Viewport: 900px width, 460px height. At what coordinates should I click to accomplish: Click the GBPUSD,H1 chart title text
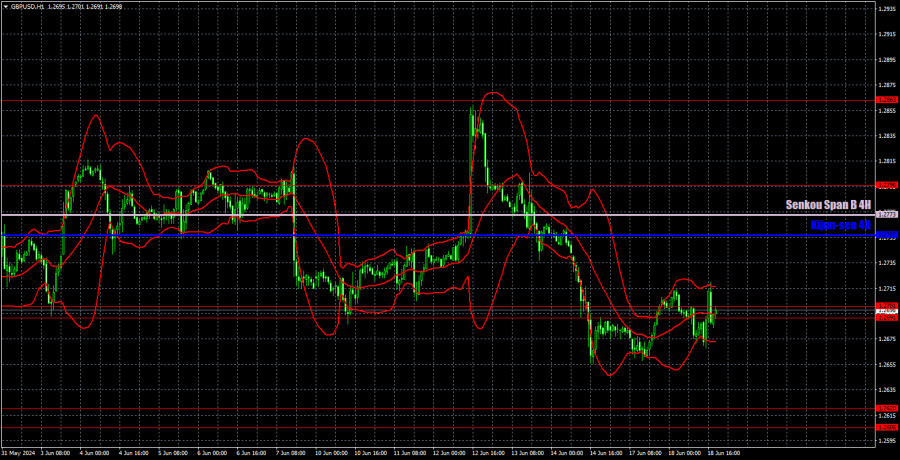[30, 7]
